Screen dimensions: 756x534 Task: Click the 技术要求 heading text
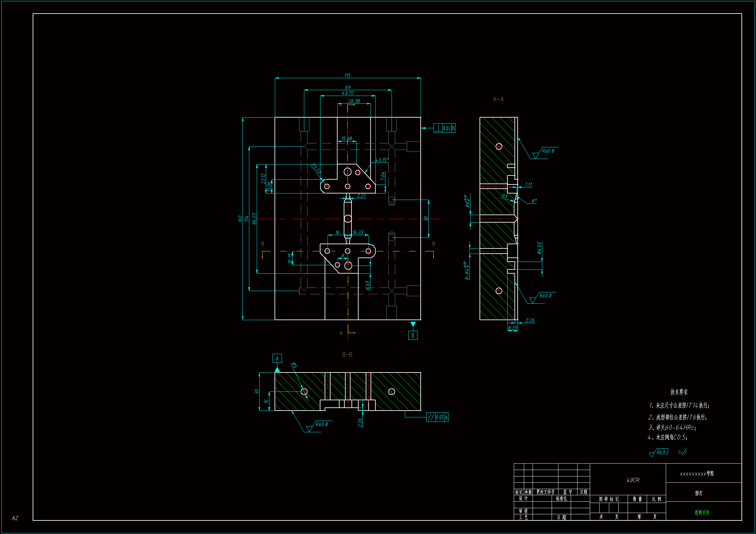click(x=679, y=392)
